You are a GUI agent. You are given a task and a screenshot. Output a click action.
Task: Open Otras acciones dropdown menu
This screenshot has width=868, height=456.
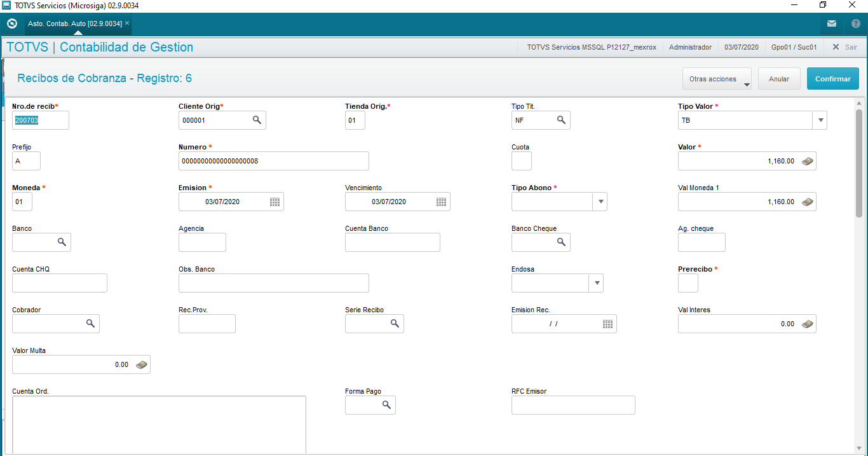[x=717, y=79]
